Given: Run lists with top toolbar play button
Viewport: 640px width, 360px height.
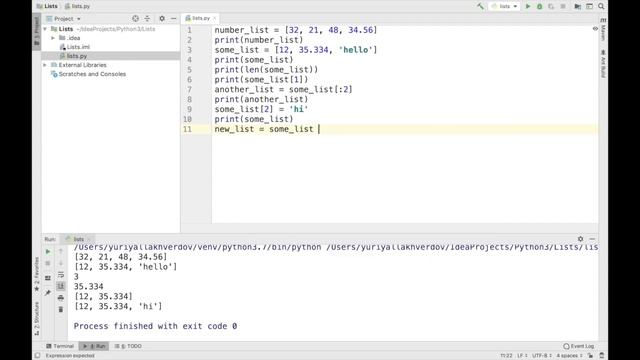Looking at the screenshot, I should coord(528,6).
